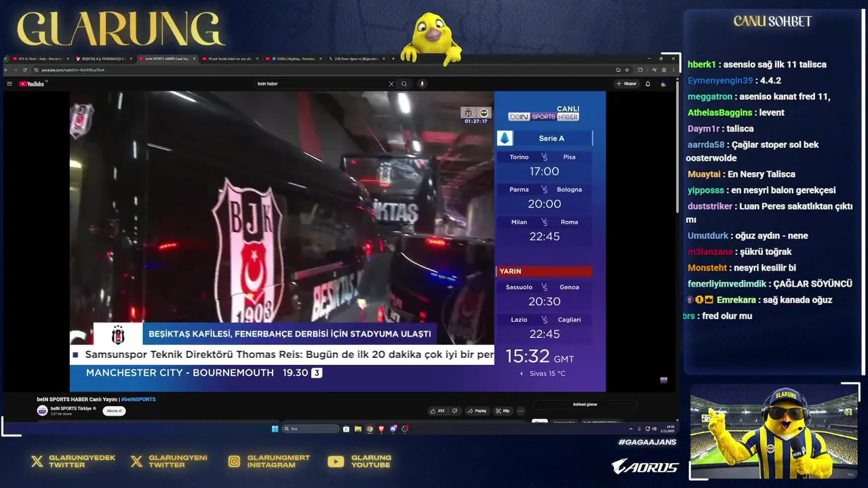Dislike the beIN SPORTS HABER video
The height and width of the screenshot is (488, 868).
454,411
